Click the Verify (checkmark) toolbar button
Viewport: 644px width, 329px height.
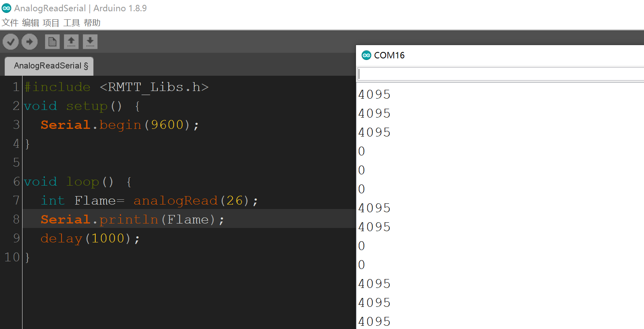(x=11, y=41)
